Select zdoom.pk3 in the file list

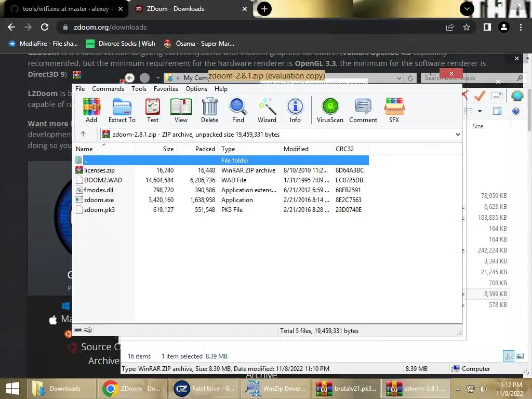coord(221,209)
